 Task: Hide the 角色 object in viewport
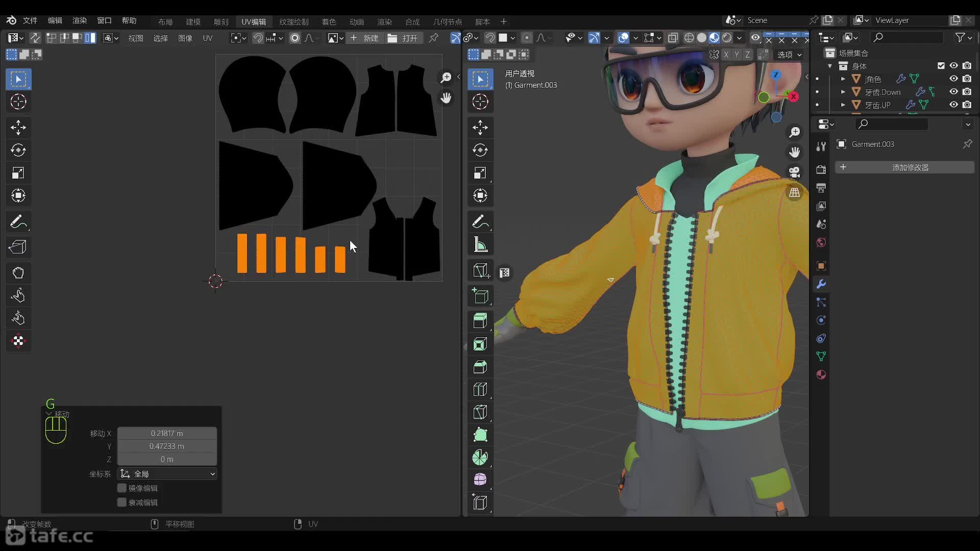pyautogui.click(x=953, y=79)
